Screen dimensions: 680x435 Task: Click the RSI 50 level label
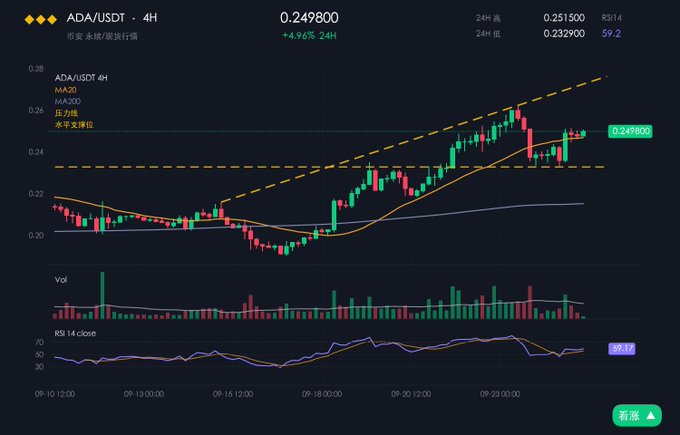[39, 354]
